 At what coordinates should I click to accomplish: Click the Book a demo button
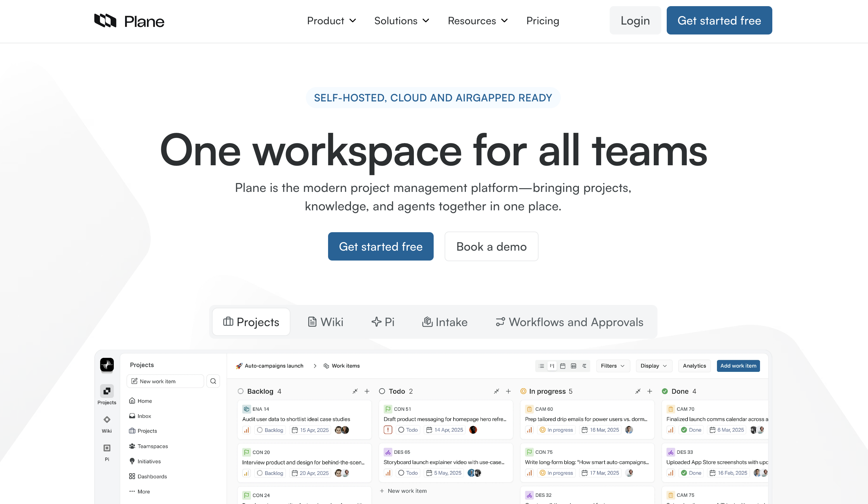click(x=491, y=246)
